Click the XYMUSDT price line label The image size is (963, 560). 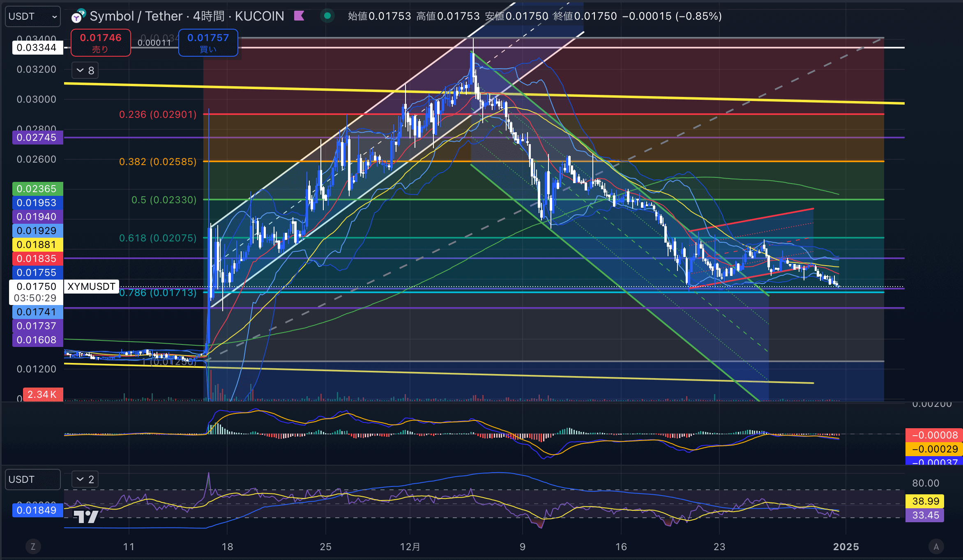(91, 287)
